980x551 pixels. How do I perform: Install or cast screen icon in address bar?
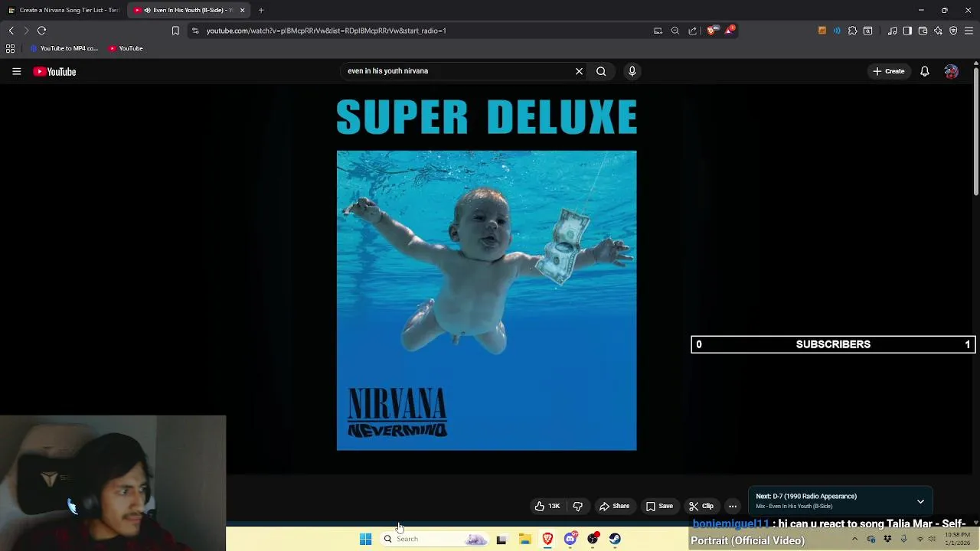pos(658,31)
